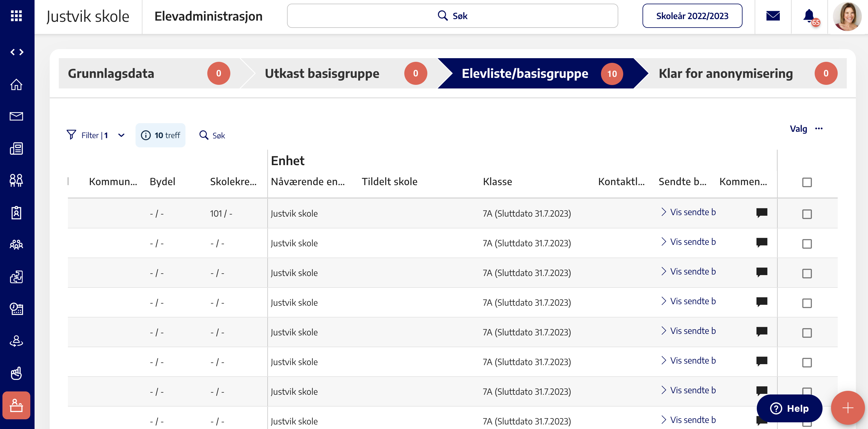Switch to Grunnlagsdata step tab
The width and height of the screenshot is (868, 429).
149,73
